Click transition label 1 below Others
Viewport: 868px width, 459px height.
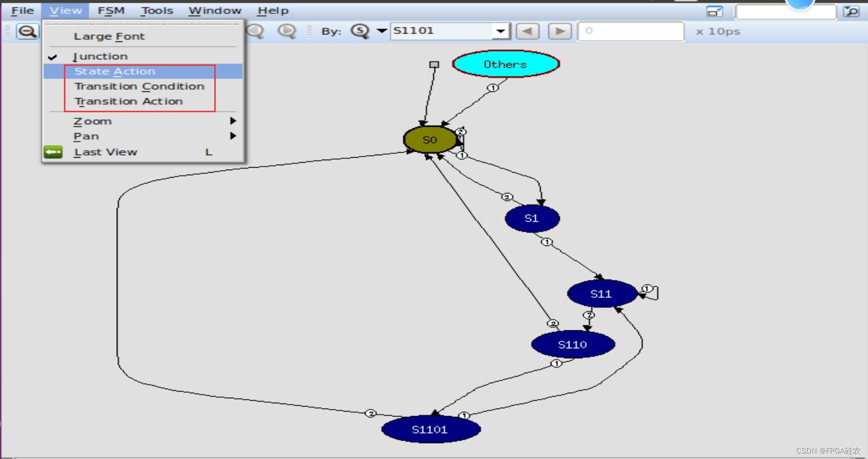493,88
